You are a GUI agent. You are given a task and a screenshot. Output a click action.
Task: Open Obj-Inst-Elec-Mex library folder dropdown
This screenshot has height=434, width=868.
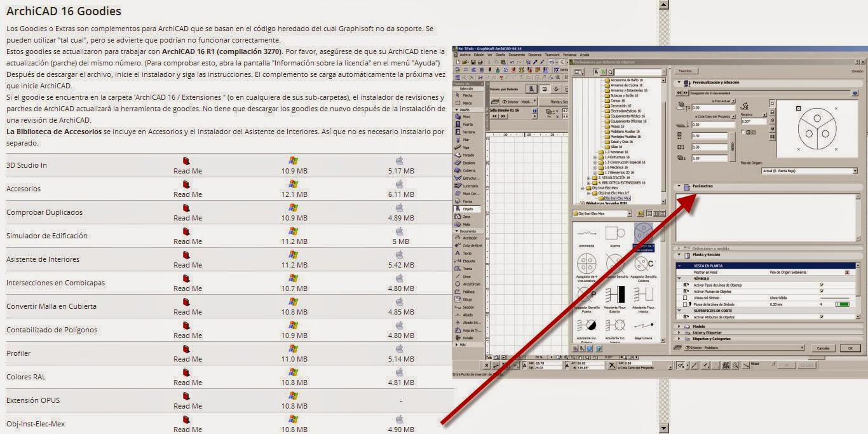coord(601,214)
